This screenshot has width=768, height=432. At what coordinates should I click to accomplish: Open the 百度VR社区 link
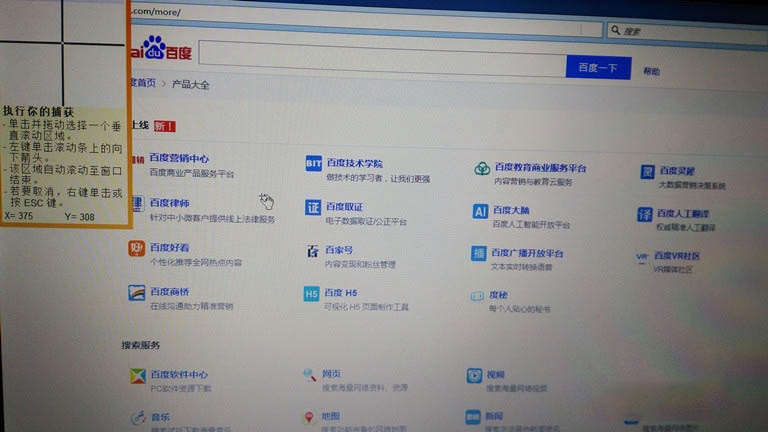click(677, 256)
